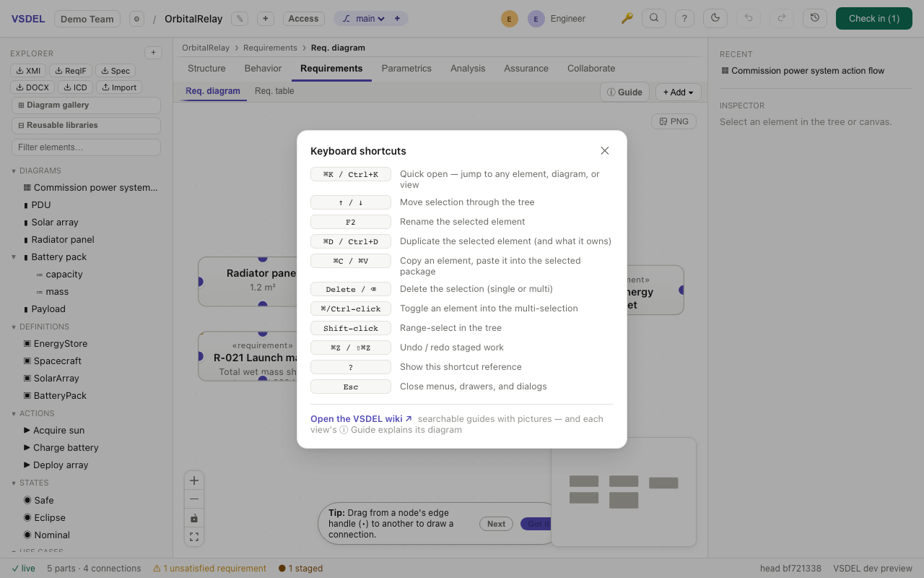Click the Explorer panel plus button
Viewport: 924px width, 578px height.
pos(153,53)
